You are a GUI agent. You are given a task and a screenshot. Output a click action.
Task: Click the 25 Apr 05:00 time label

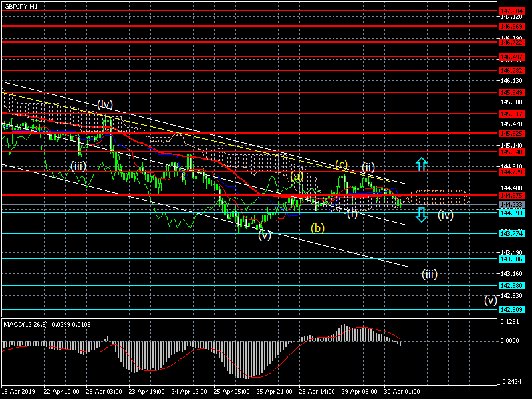click(231, 392)
